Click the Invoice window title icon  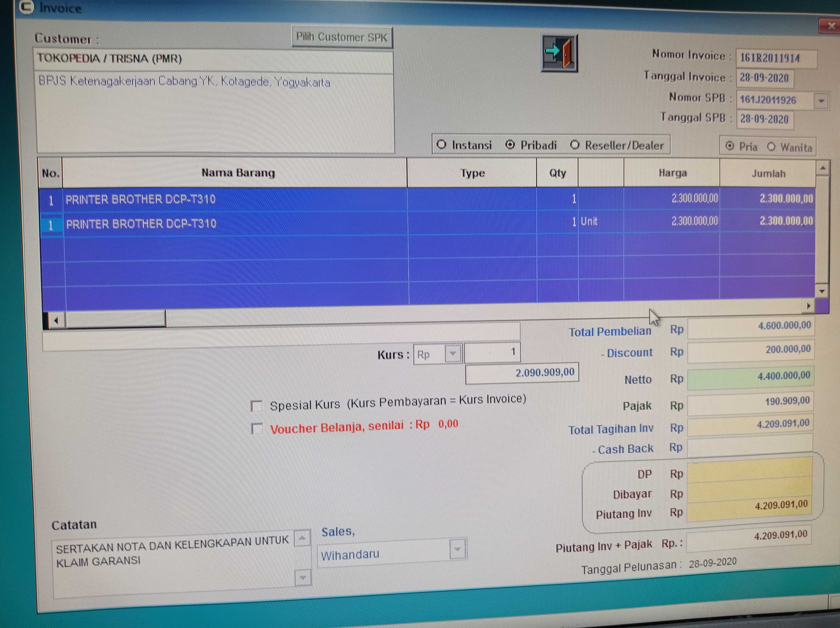pos(27,7)
